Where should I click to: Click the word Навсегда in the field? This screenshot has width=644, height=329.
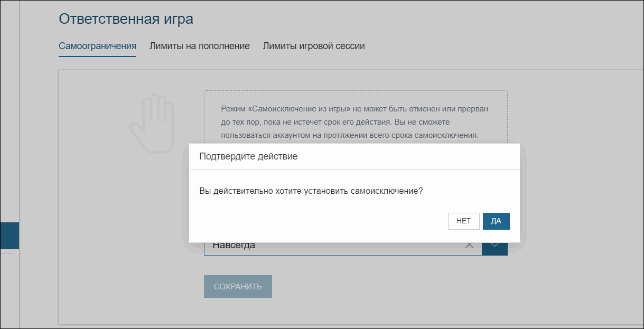(234, 246)
